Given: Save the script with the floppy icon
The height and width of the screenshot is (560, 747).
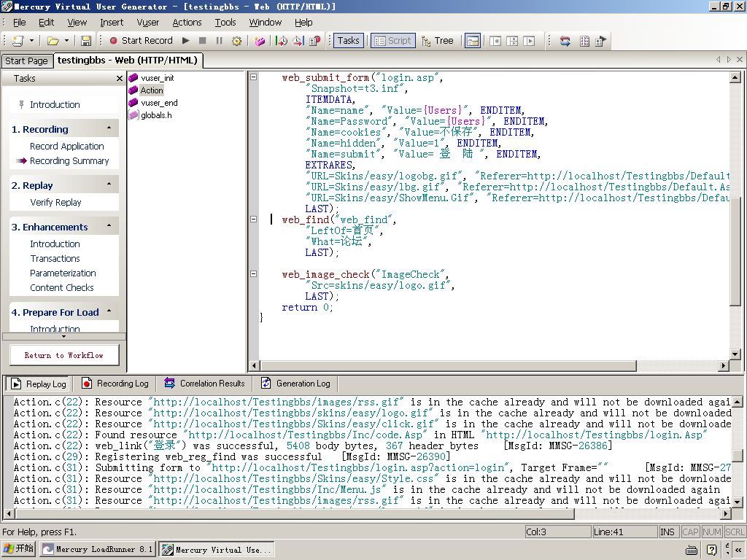Looking at the screenshot, I should [x=86, y=41].
